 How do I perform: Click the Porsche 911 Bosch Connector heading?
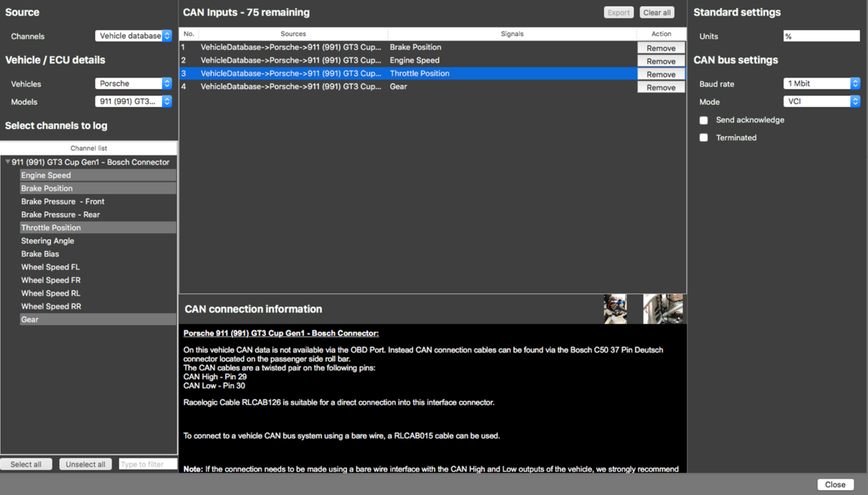click(x=281, y=333)
